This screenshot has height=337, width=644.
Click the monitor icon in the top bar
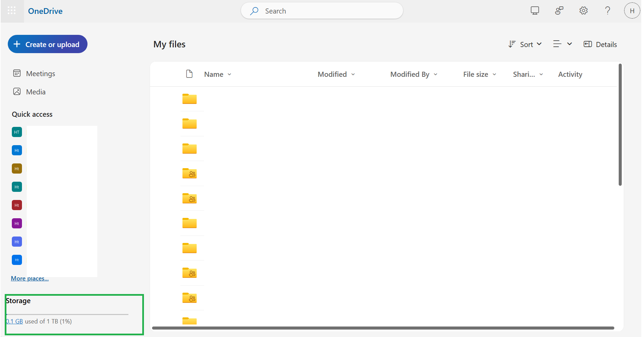(x=535, y=10)
